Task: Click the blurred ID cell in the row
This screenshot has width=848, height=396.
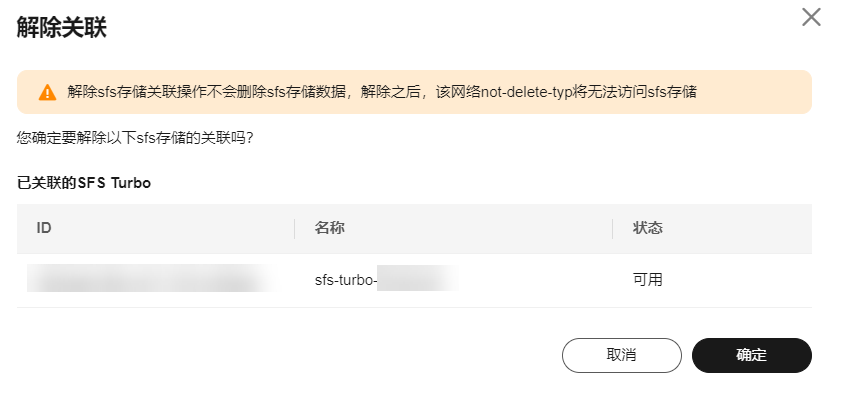Action: click(154, 279)
